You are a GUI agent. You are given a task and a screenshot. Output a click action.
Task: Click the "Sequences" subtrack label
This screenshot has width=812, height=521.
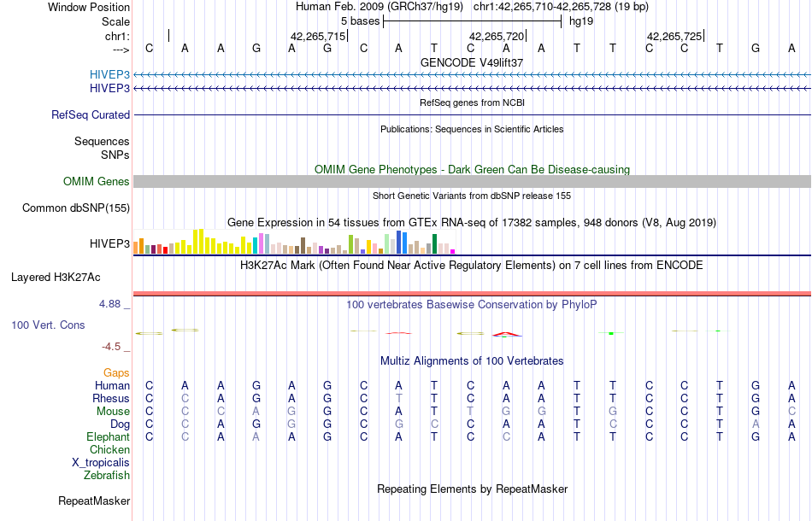point(102,141)
